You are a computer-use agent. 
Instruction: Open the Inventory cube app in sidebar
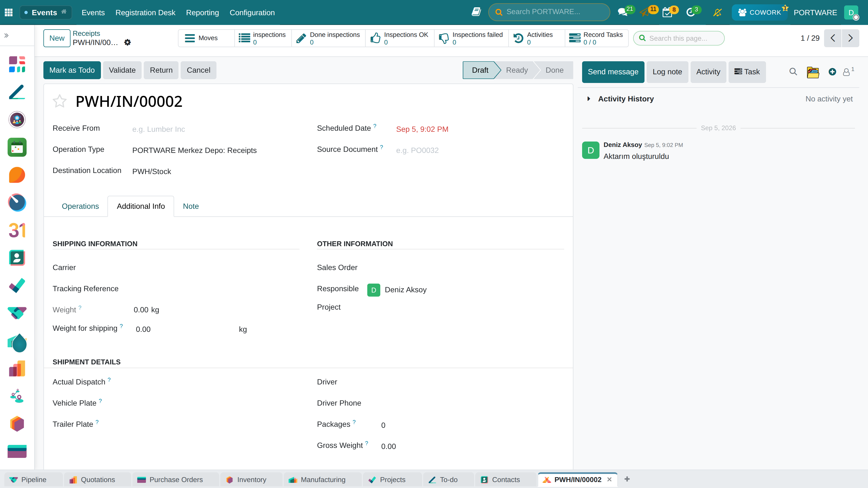17,424
